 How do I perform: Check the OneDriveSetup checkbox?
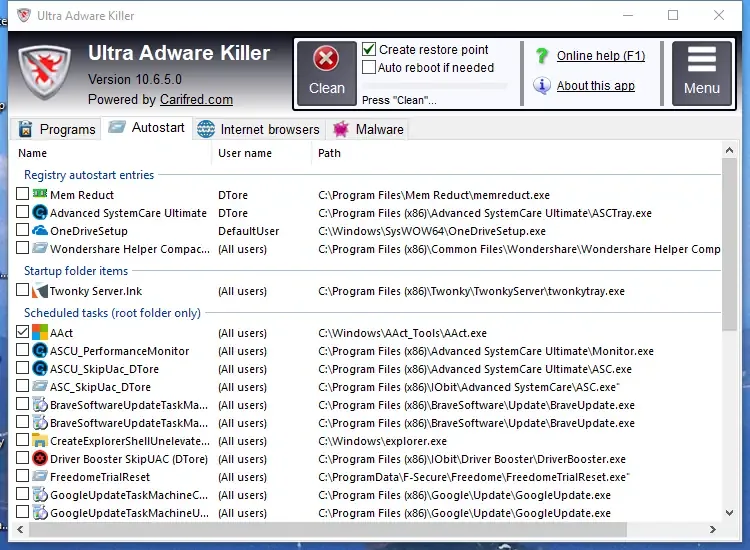pyautogui.click(x=22, y=230)
